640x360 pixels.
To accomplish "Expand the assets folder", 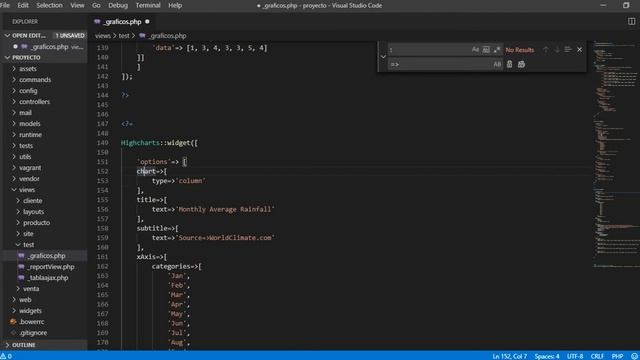I will tap(28, 69).
